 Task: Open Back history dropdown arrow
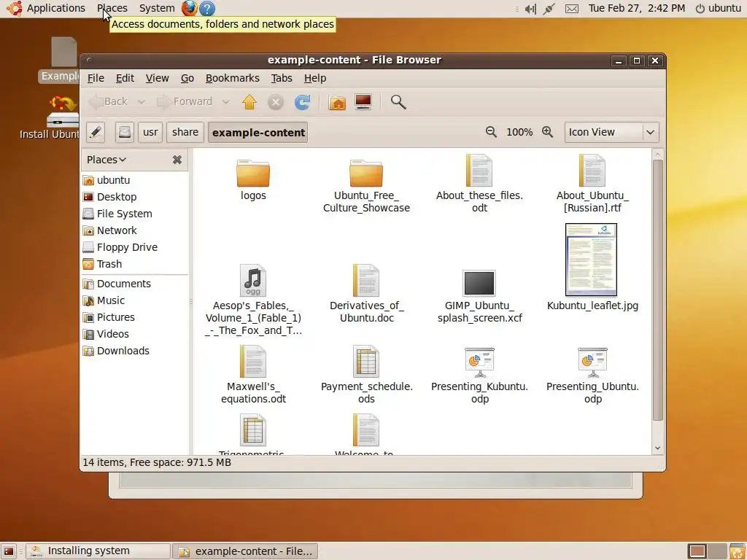(141, 102)
